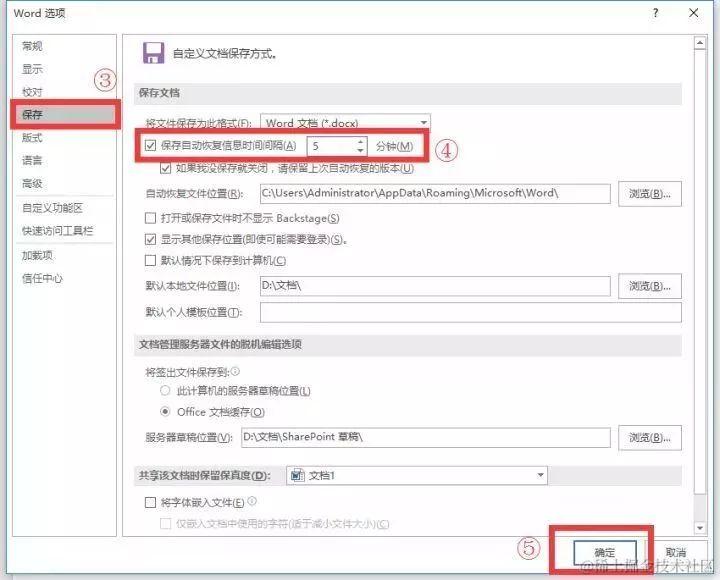Decrease autosave interval with down arrow
This screenshot has height=580, width=720.
click(361, 151)
